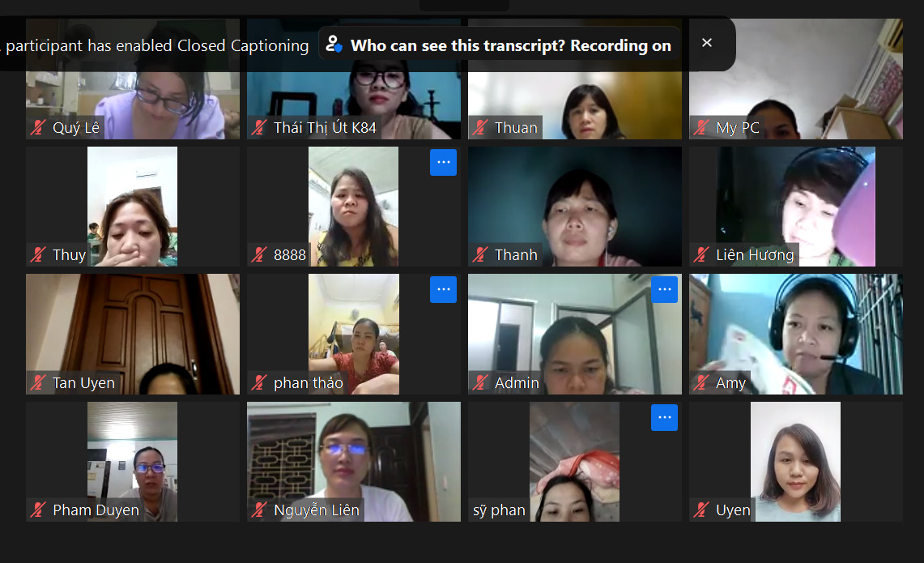Select Tan Uyen's video tile

click(133, 334)
